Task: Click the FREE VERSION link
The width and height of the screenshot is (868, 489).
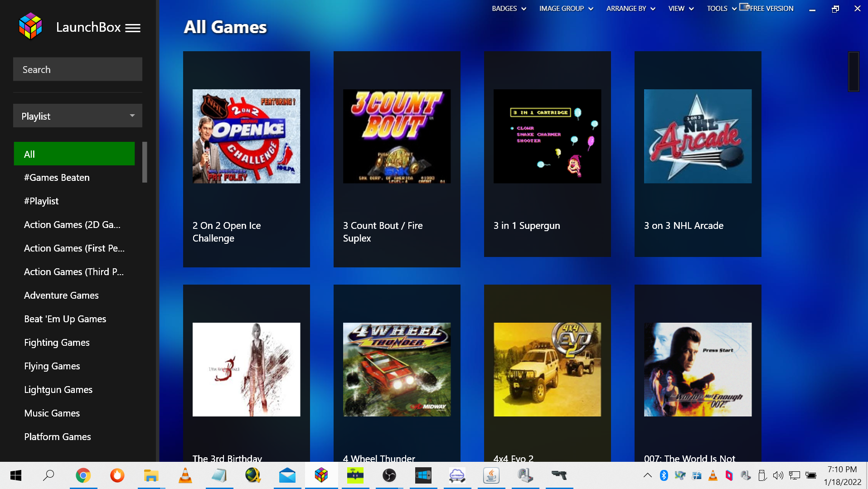Action: (771, 9)
